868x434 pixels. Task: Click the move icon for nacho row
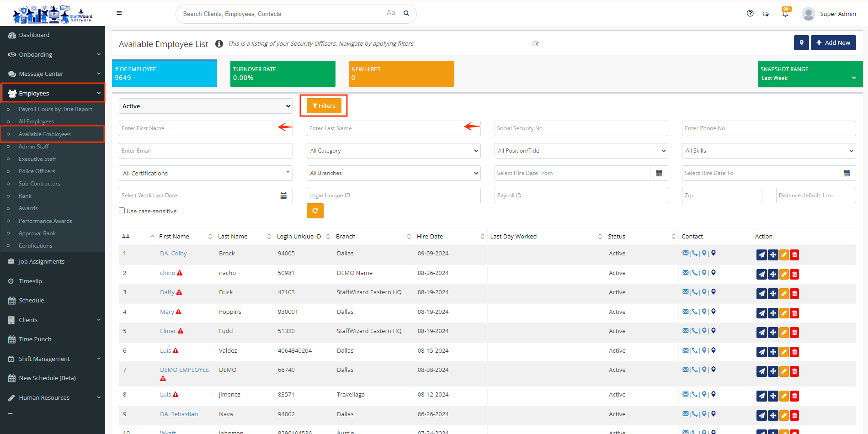click(x=773, y=275)
